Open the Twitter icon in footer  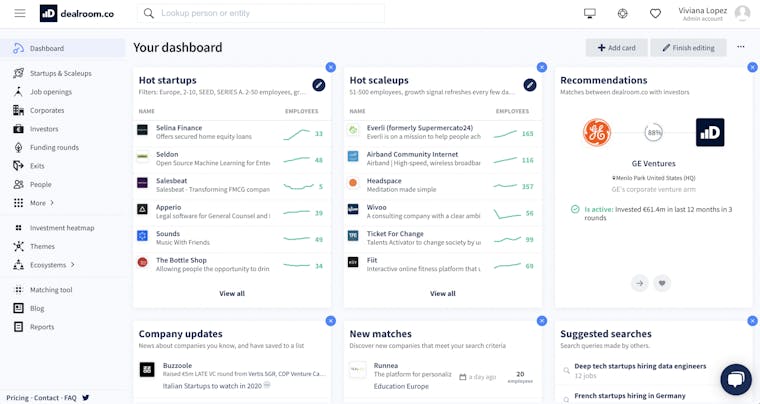pyautogui.click(x=86, y=398)
